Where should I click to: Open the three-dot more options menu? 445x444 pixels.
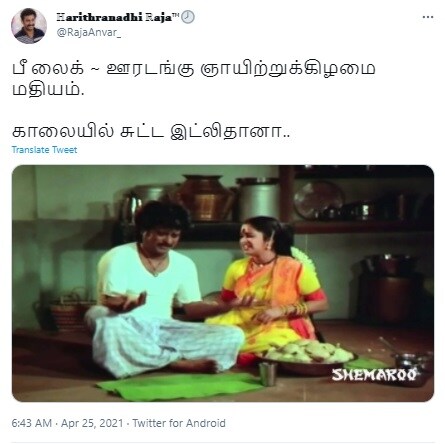(428, 17)
